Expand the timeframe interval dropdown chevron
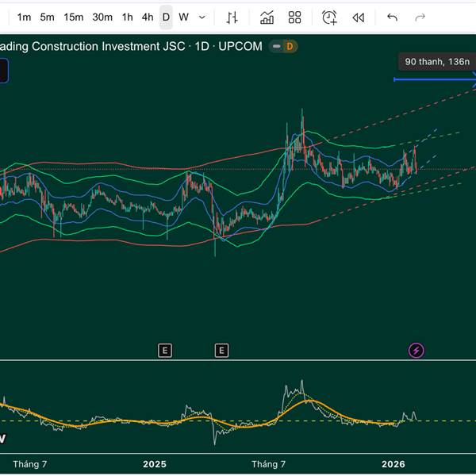 click(x=202, y=17)
